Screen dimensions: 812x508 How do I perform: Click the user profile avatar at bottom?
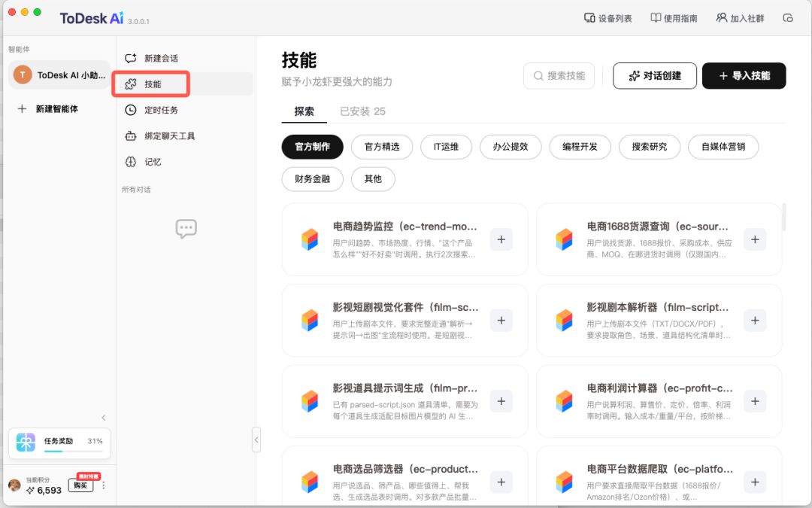pos(14,485)
